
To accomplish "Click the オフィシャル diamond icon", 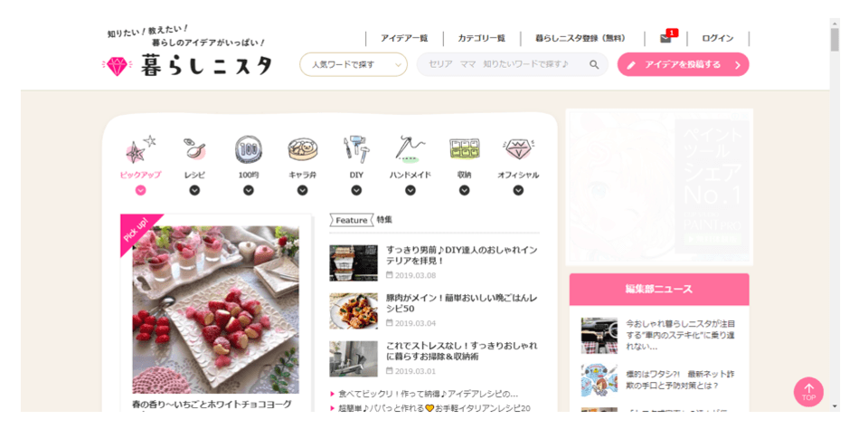I will pyautogui.click(x=517, y=149).
